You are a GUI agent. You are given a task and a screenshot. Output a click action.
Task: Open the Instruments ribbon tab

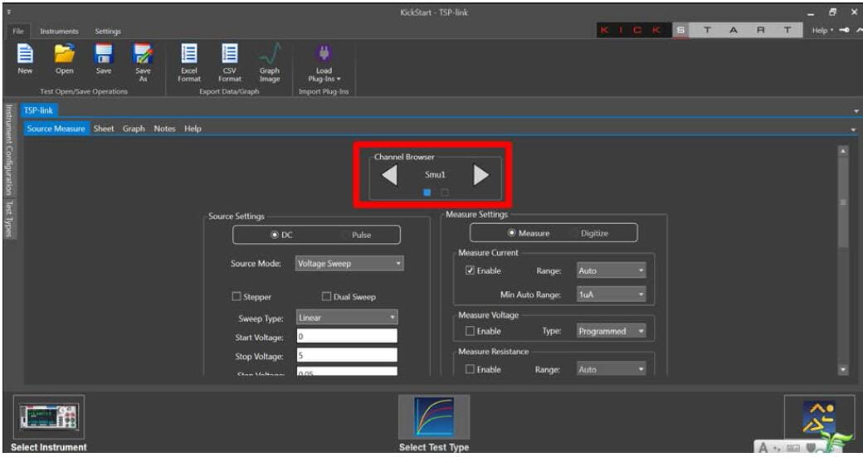[59, 32]
